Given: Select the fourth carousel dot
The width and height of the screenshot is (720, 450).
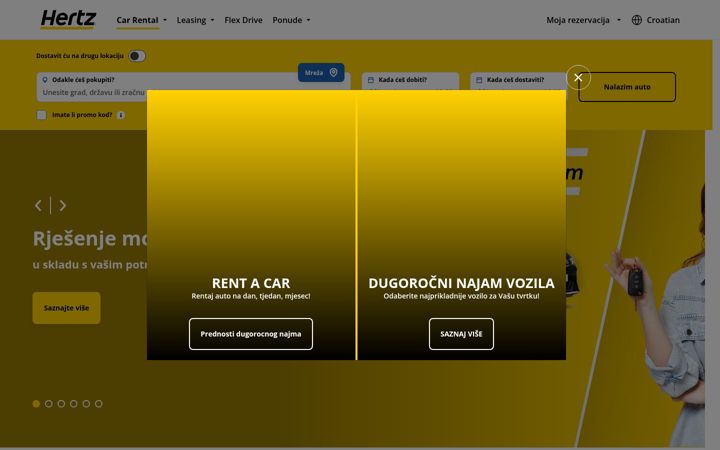Looking at the screenshot, I should [x=73, y=404].
